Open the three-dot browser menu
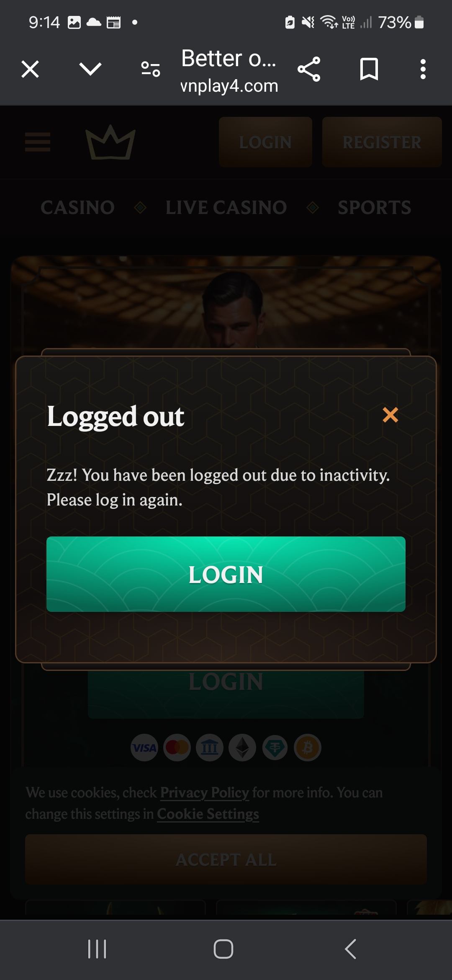The image size is (452, 980). 423,69
